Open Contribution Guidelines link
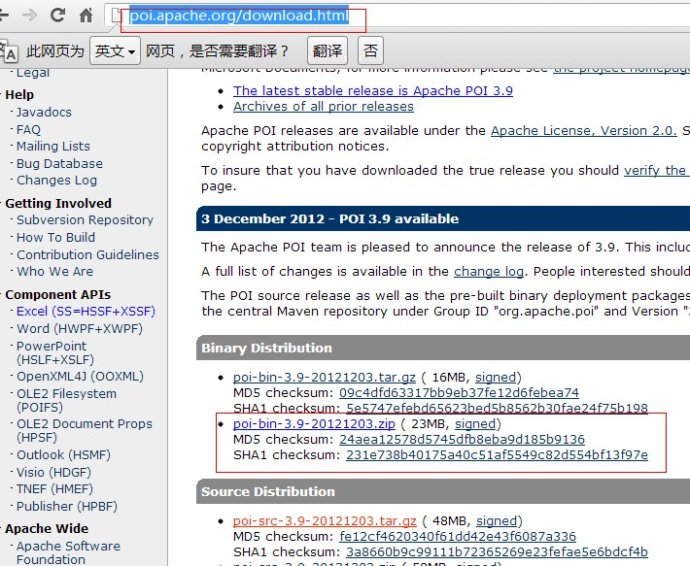690x566 pixels. (88, 254)
